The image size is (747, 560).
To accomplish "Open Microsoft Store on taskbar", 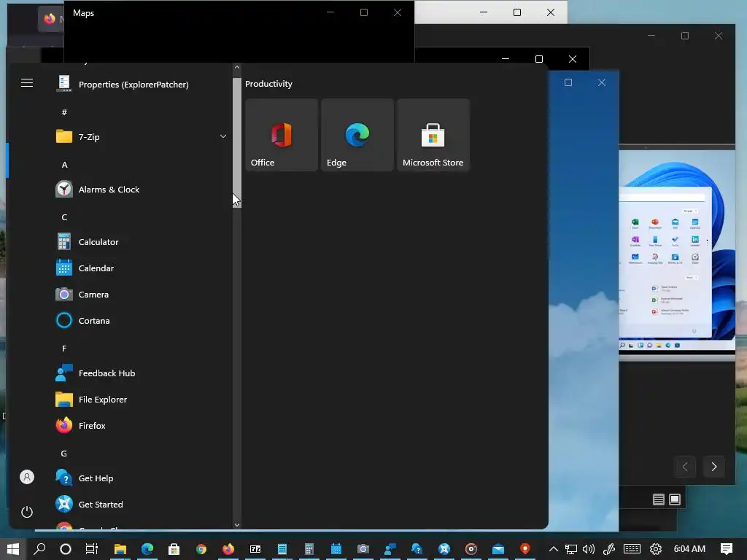I will (x=174, y=549).
